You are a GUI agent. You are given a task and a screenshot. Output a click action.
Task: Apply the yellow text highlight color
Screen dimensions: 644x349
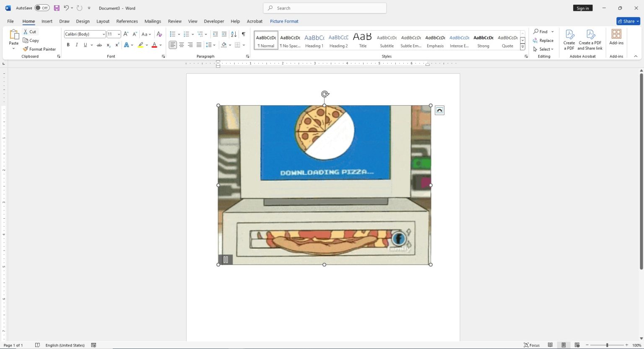click(140, 45)
